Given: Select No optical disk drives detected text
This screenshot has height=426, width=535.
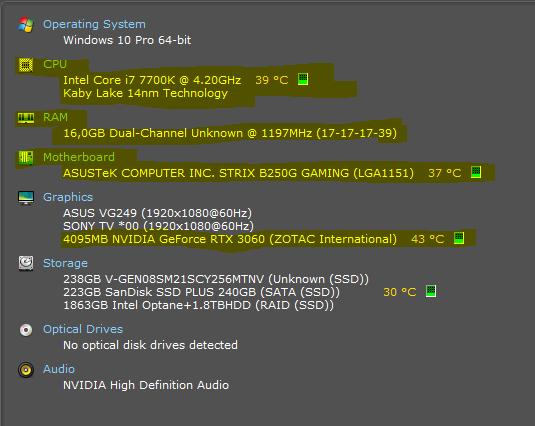Looking at the screenshot, I should coord(150,345).
